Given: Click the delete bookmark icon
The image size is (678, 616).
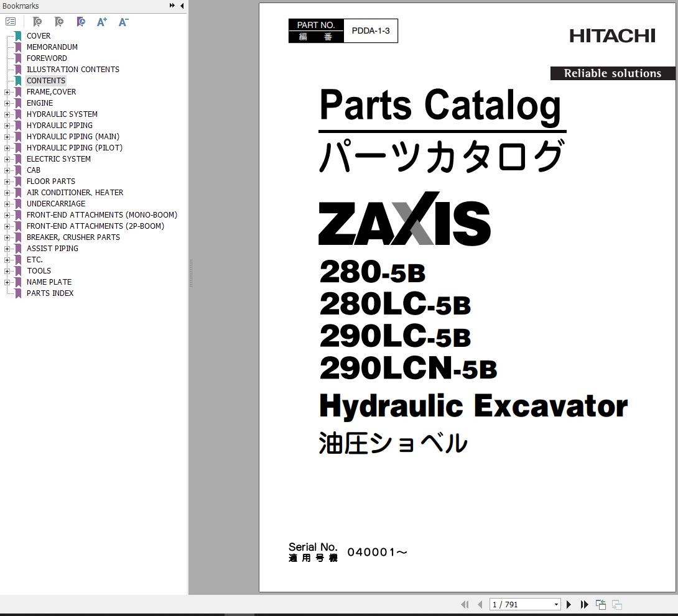Looking at the screenshot, I should tap(37, 22).
